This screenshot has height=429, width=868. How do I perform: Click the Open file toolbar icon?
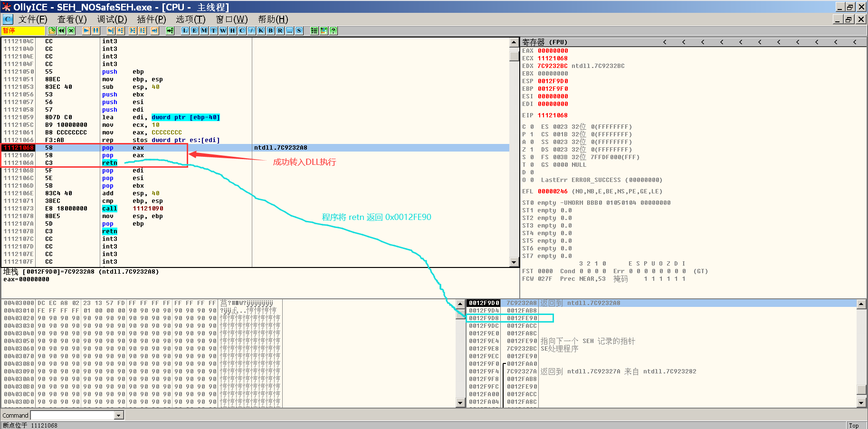52,30
